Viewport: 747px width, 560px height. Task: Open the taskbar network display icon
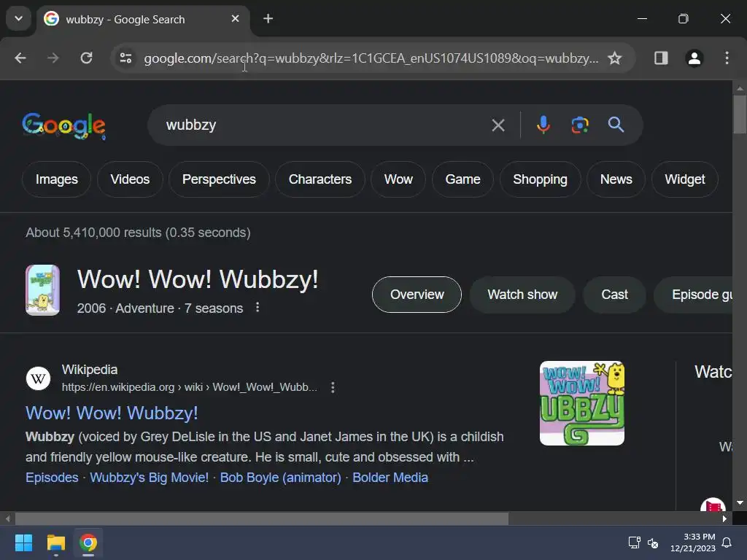[x=634, y=542]
